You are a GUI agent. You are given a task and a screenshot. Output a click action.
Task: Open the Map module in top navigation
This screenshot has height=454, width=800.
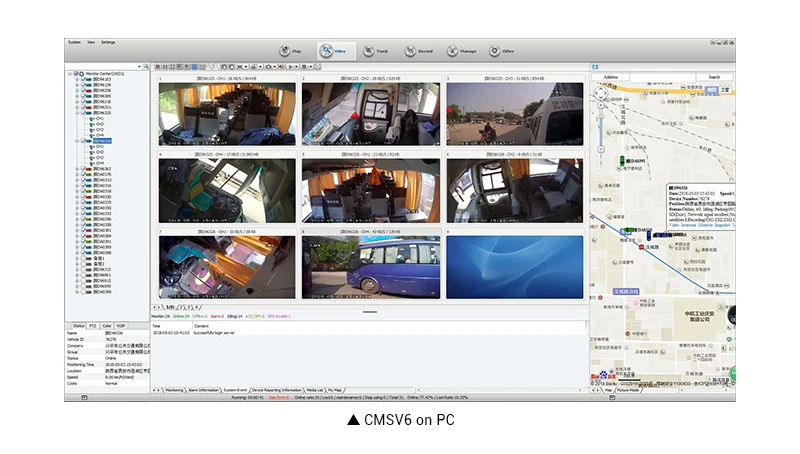(x=287, y=50)
